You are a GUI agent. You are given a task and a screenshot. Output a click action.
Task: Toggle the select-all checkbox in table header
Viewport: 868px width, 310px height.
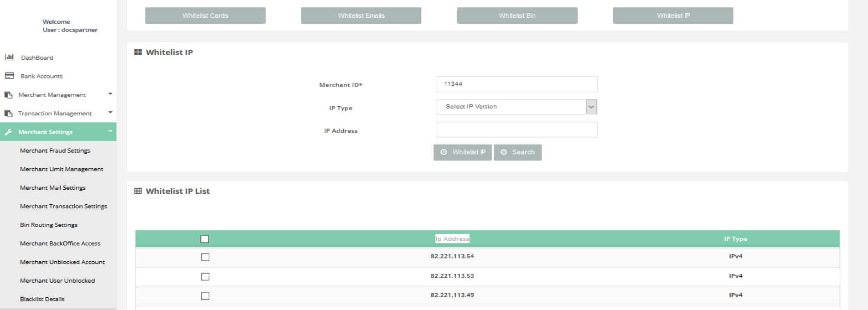pyautogui.click(x=205, y=239)
